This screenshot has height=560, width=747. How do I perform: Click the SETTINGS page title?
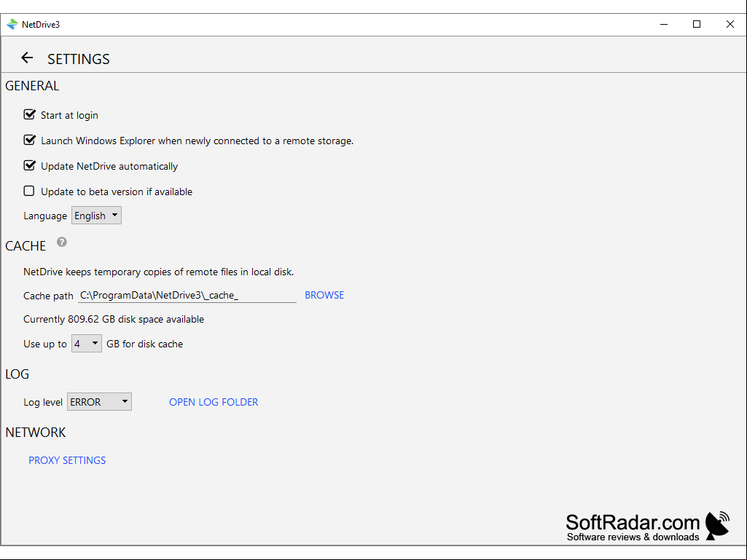coord(79,59)
